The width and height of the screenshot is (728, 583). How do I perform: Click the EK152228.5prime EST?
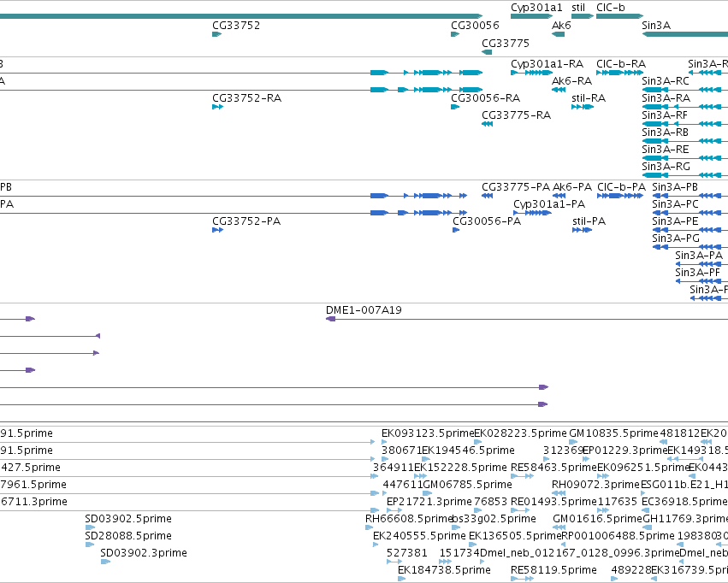click(x=420, y=476)
